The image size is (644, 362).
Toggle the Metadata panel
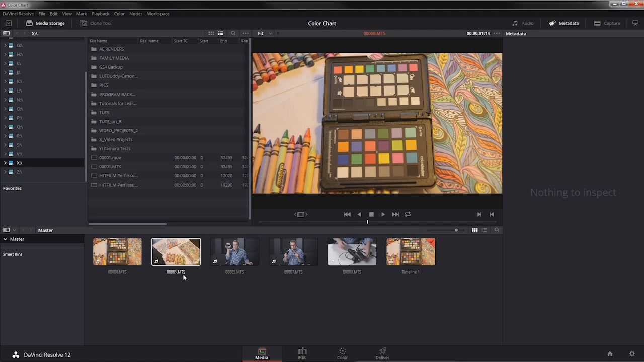(563, 23)
